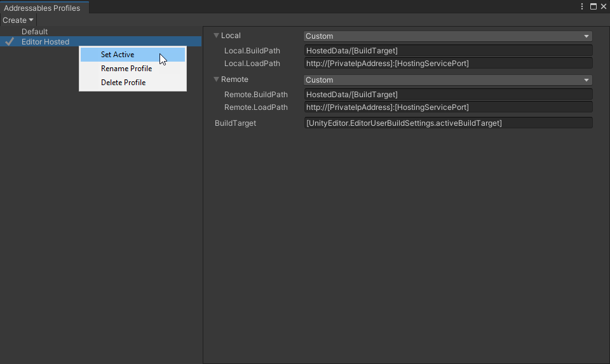This screenshot has width=610, height=364.
Task: Select the Editor Hosted profile
Action: [45, 42]
